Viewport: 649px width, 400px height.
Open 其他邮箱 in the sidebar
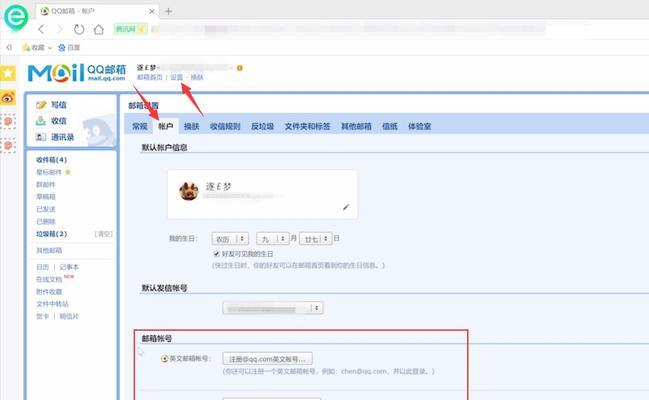(49, 251)
